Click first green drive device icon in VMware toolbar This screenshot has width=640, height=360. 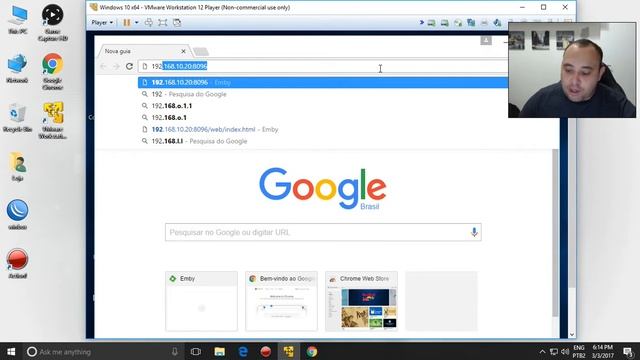click(x=431, y=23)
